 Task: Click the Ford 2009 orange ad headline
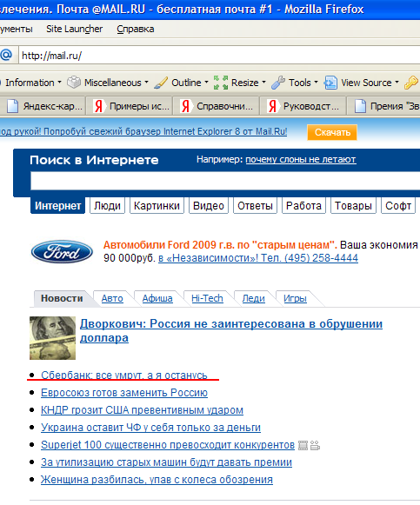[220, 245]
